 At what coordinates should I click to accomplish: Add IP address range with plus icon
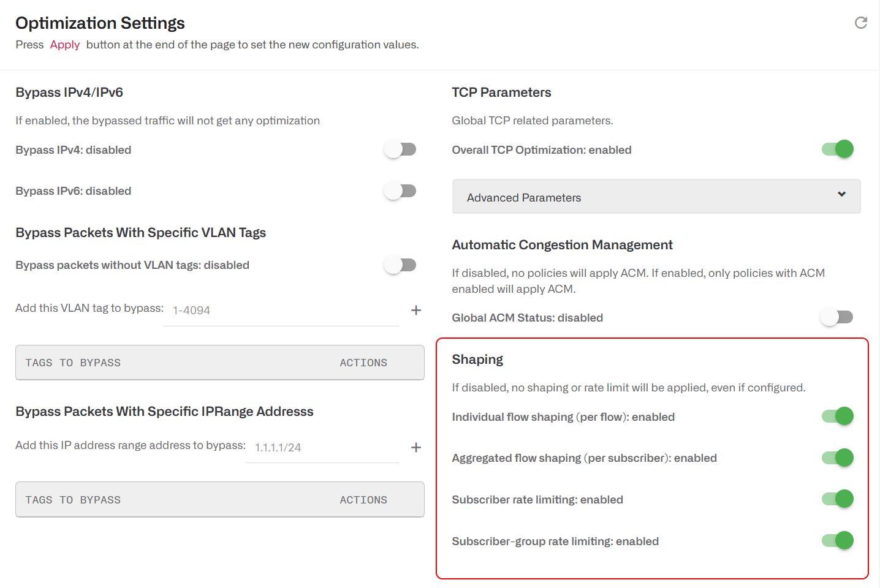[x=416, y=447]
